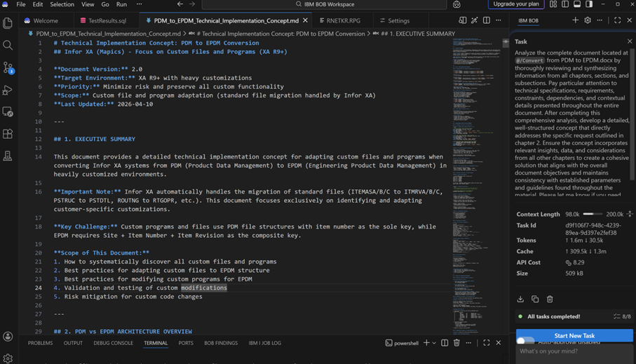Open the Source Control view
The height and width of the screenshot is (364, 636).
tap(8, 68)
